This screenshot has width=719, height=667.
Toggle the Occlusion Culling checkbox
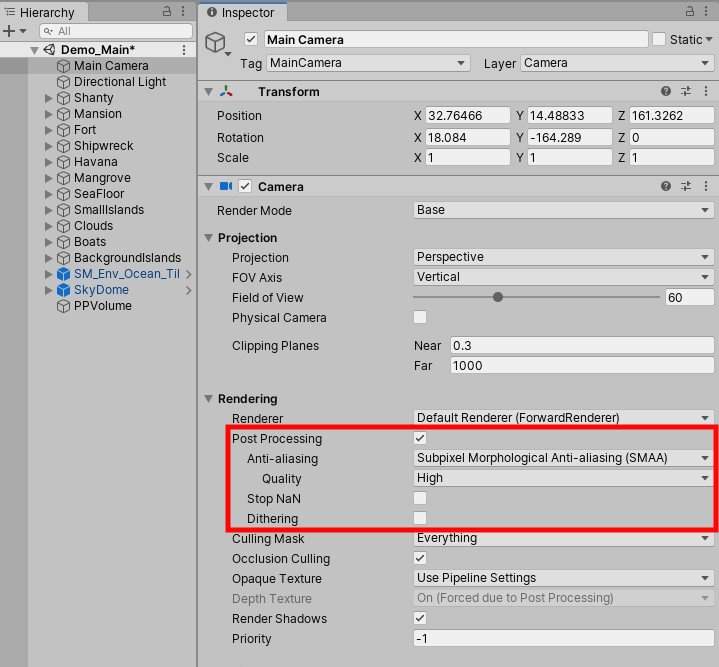420,558
